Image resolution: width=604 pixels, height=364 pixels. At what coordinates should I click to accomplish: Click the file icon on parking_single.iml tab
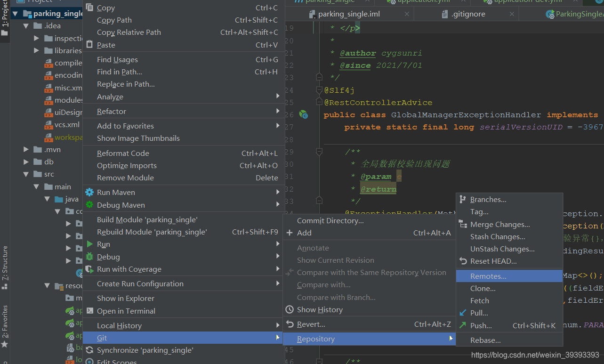312,14
